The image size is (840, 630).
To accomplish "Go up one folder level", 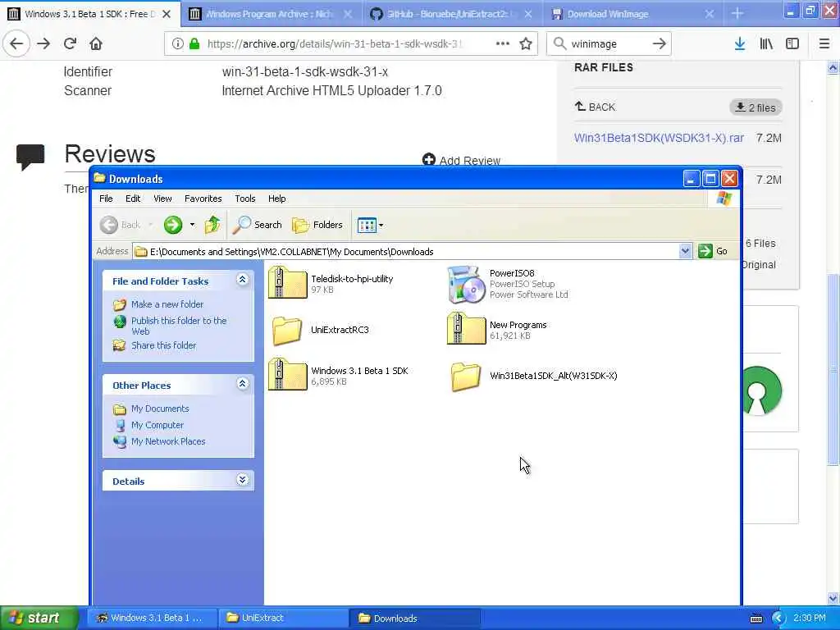I will (x=212, y=225).
